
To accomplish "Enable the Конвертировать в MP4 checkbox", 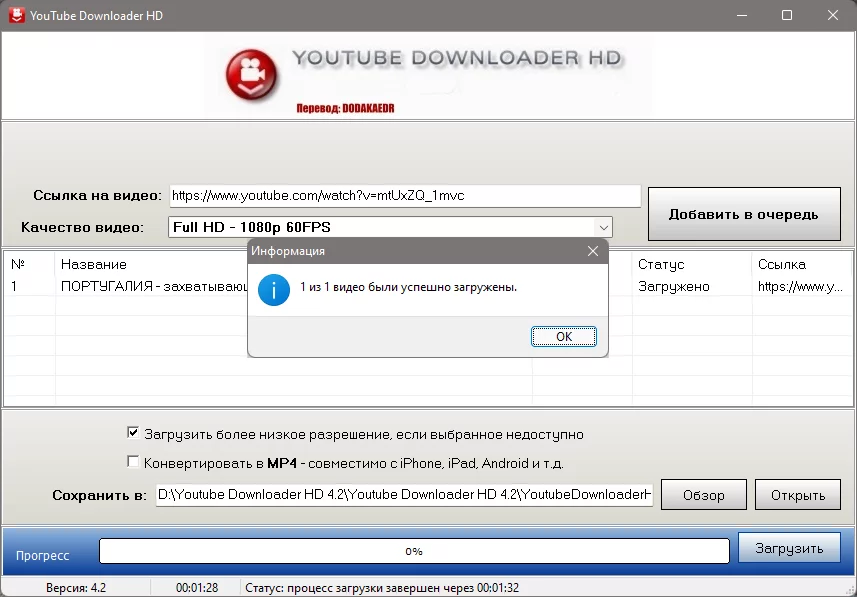I will (133, 462).
